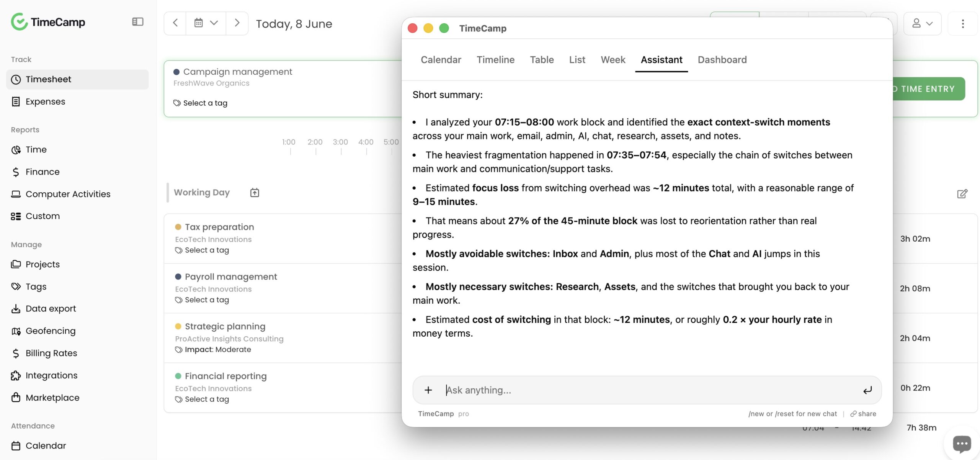Open Timesheet in the sidebar
Screen dimensions: 980x460
77,79
